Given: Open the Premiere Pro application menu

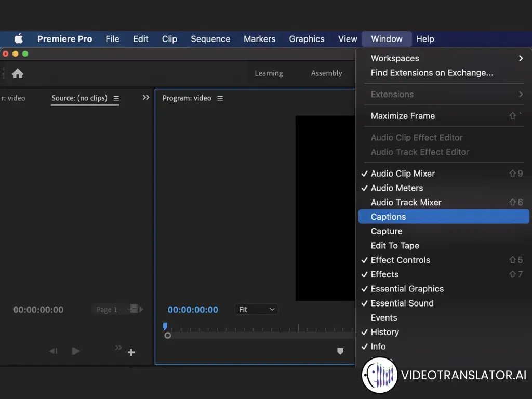Looking at the screenshot, I should 64,39.
